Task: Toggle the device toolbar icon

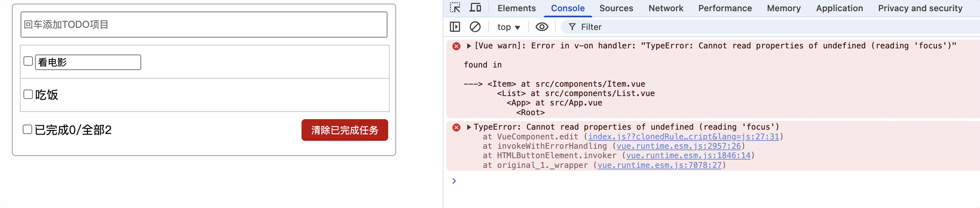Action: pyautogui.click(x=475, y=8)
